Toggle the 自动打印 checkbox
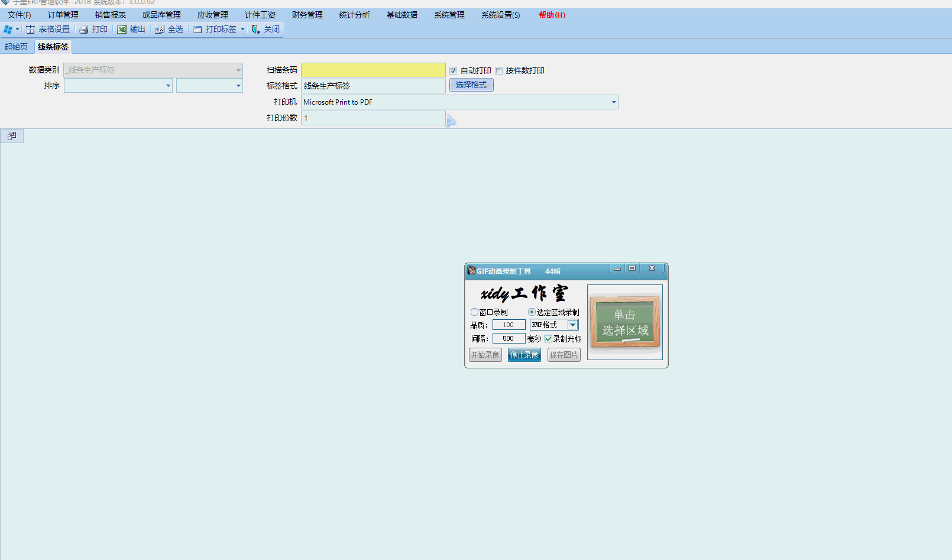 click(x=454, y=71)
